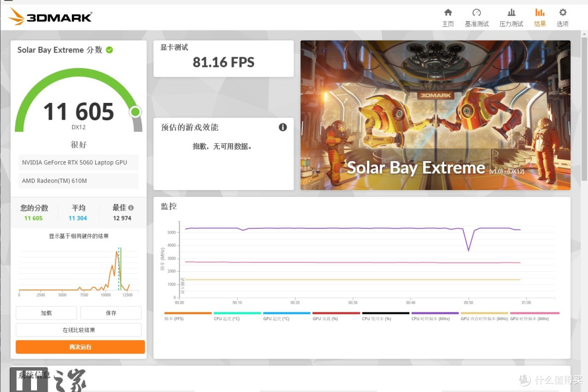Click the 系统信息 section heading

(34, 375)
